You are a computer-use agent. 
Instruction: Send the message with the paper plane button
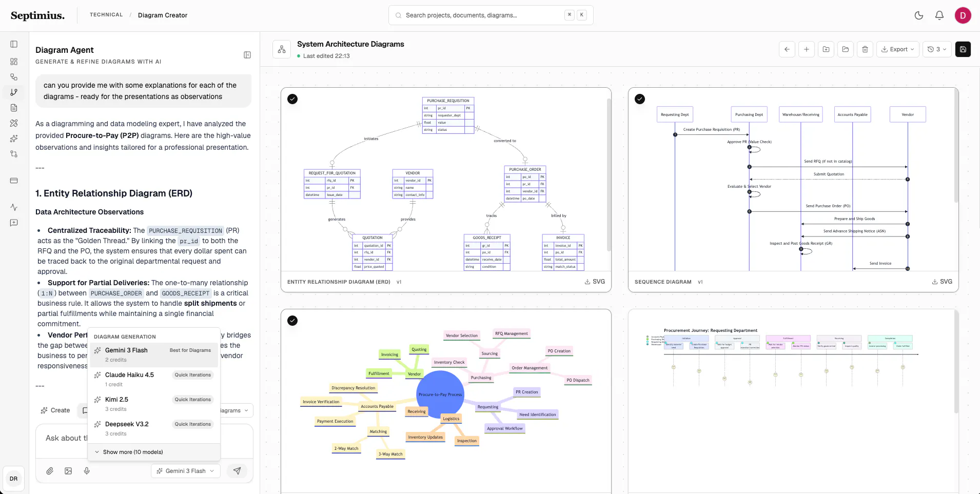coord(237,471)
